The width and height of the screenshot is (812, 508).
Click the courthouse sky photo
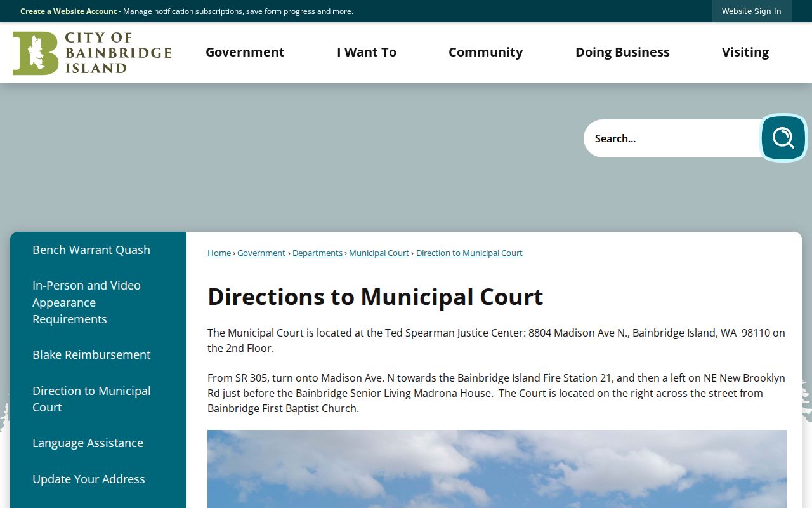497,469
